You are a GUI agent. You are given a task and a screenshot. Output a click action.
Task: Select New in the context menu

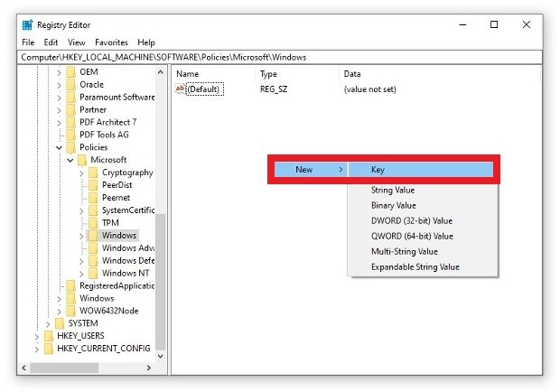click(311, 170)
